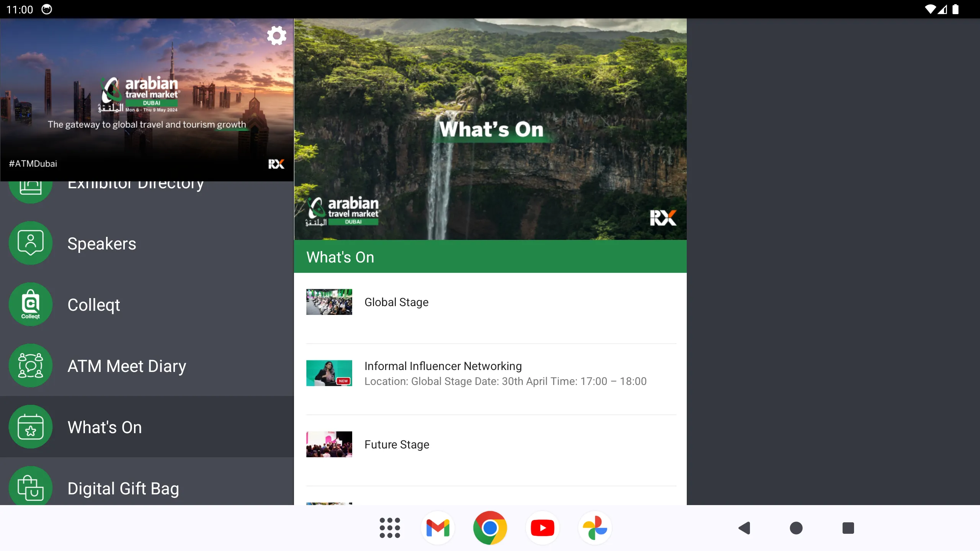Open the Future Stage entry
Viewport: 980px width, 551px height.
(x=491, y=450)
